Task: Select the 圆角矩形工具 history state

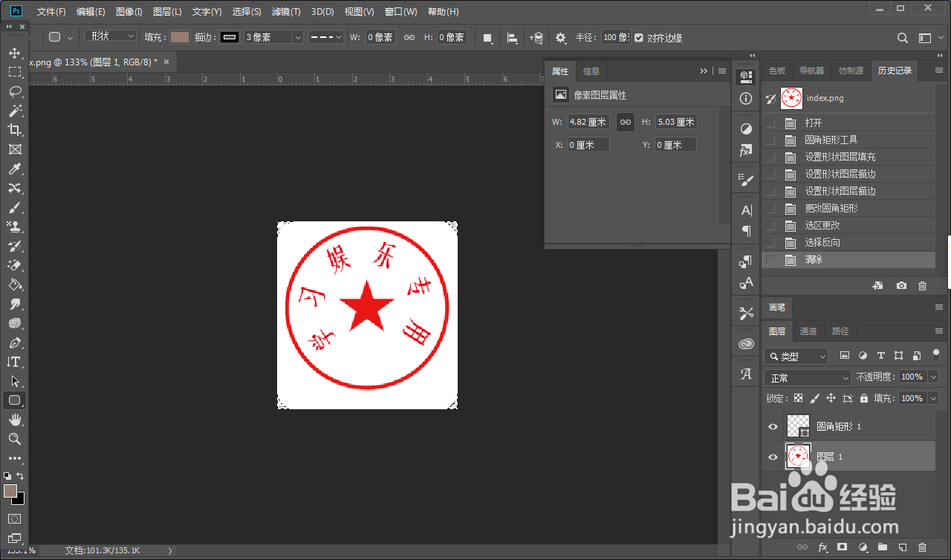Action: coord(848,140)
